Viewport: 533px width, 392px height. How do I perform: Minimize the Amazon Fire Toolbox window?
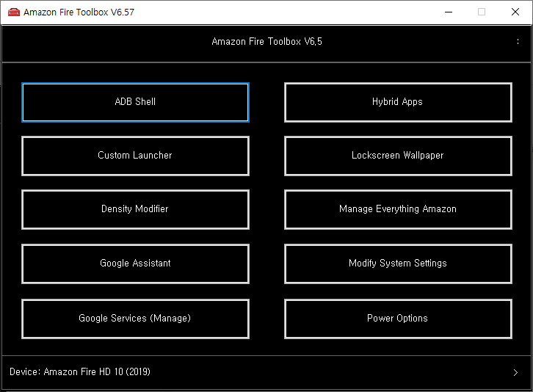point(449,12)
